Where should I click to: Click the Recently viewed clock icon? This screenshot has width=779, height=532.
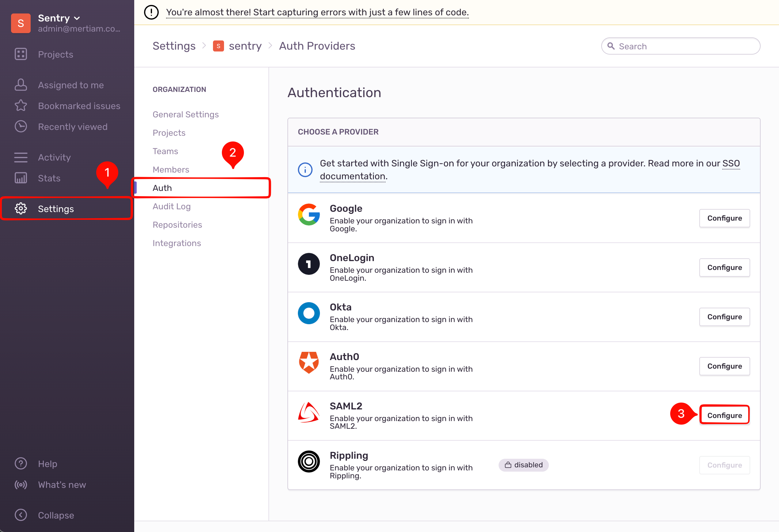click(x=21, y=127)
